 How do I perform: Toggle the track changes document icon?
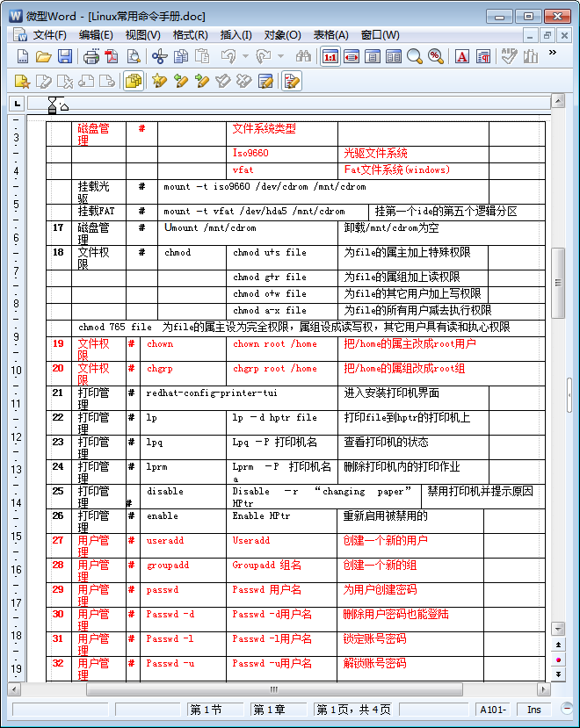coord(292,82)
